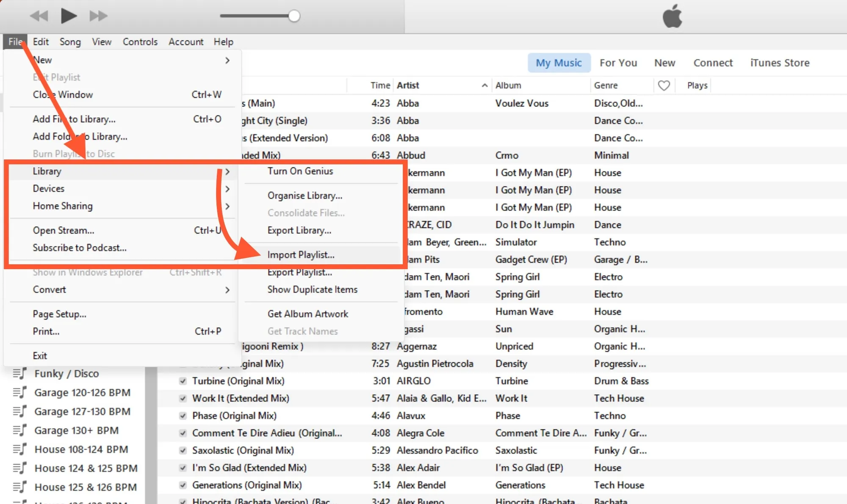This screenshot has width=847, height=504.
Task: Select the House 108-124 BPM playlist icon
Action: coord(19,449)
